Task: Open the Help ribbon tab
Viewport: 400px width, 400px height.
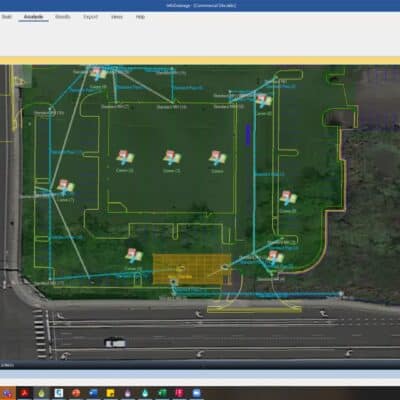Action: tap(140, 17)
